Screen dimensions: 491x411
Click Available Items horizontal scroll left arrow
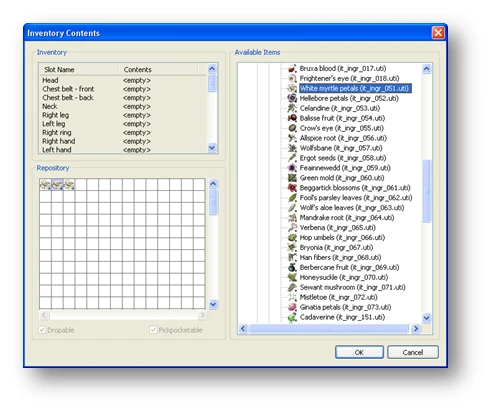[243, 329]
